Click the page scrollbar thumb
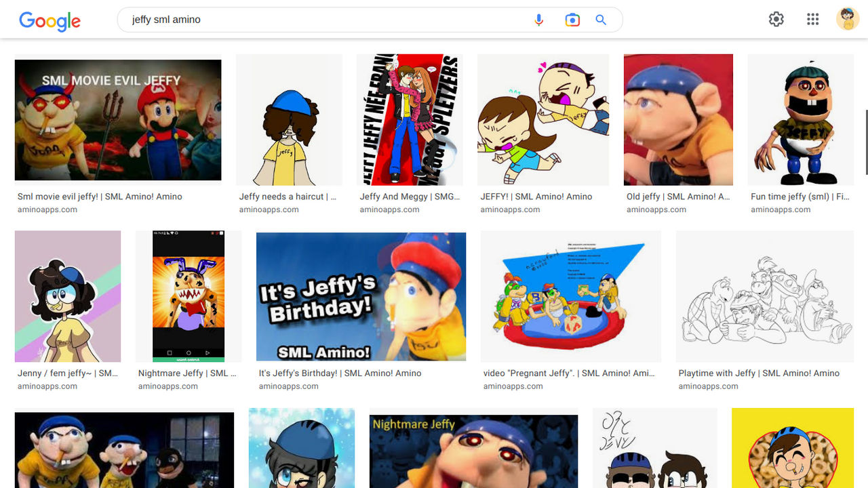Screen dimensions: 868x488 [x=865, y=142]
